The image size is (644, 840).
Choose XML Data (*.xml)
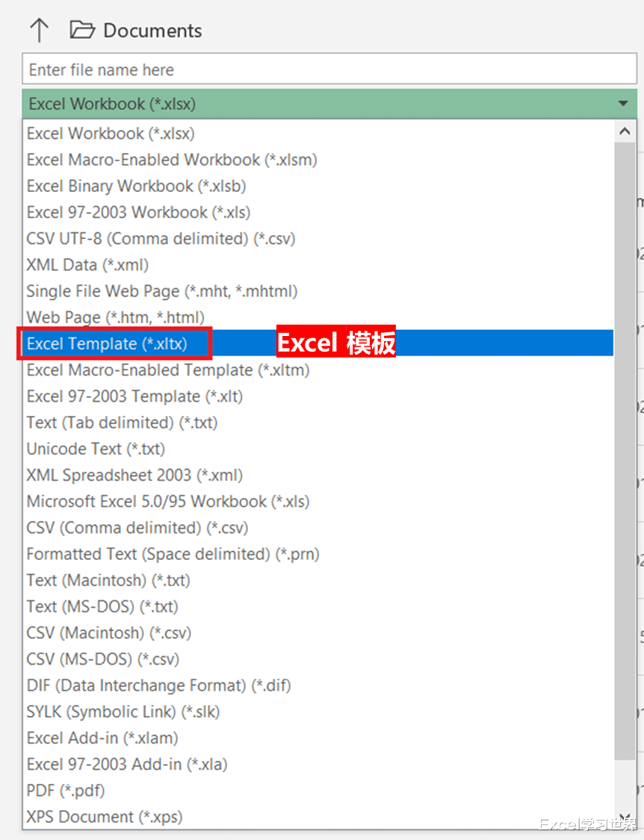tap(318, 264)
